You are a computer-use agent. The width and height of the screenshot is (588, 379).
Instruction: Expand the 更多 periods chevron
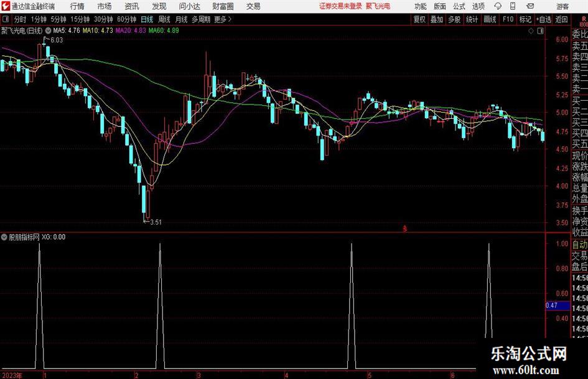223,19
